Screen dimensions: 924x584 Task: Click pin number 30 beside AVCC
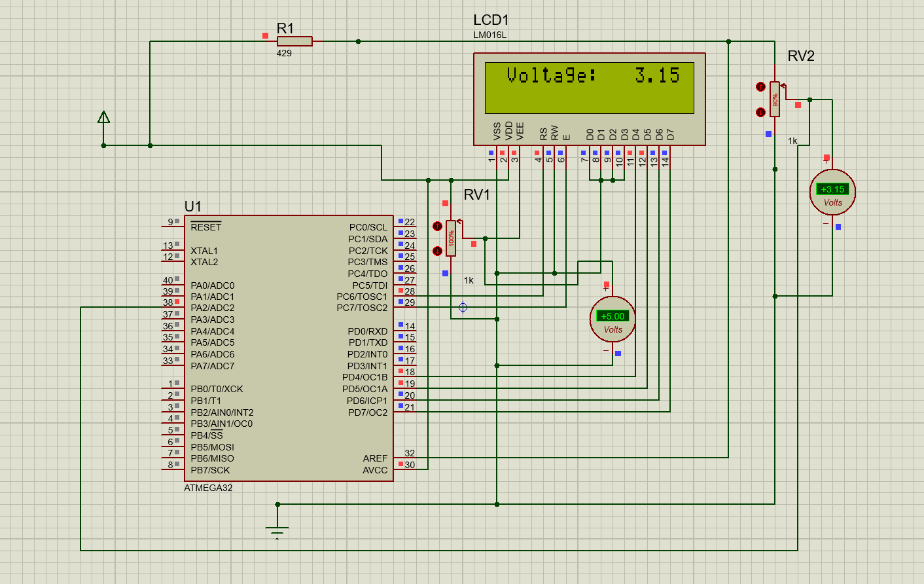click(x=410, y=465)
